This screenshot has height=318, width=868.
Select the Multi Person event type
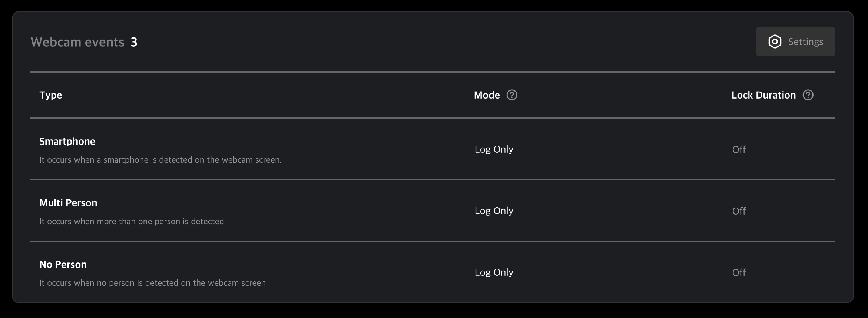tap(68, 203)
